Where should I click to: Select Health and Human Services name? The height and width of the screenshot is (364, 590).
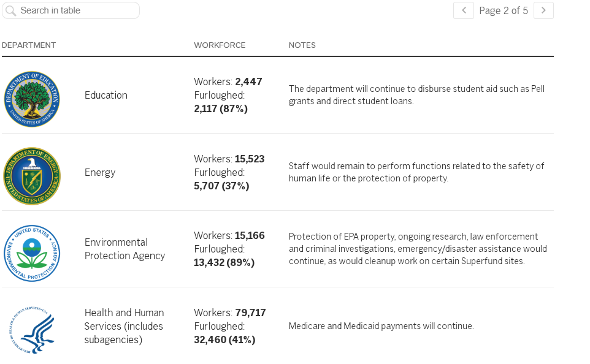pyautogui.click(x=124, y=326)
